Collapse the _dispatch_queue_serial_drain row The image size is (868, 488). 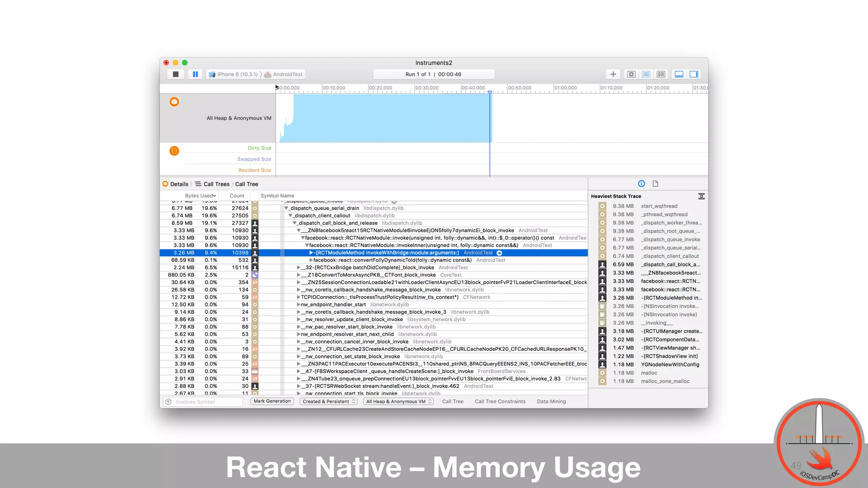[x=287, y=208]
